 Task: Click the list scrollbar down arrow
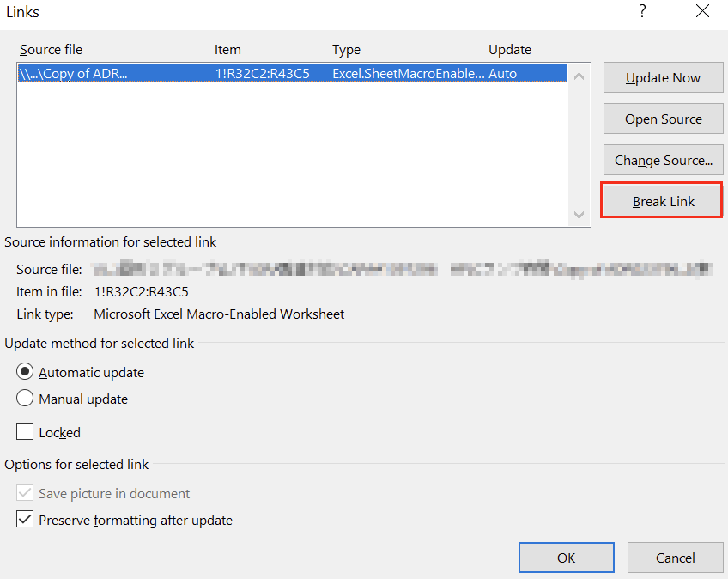click(x=578, y=215)
